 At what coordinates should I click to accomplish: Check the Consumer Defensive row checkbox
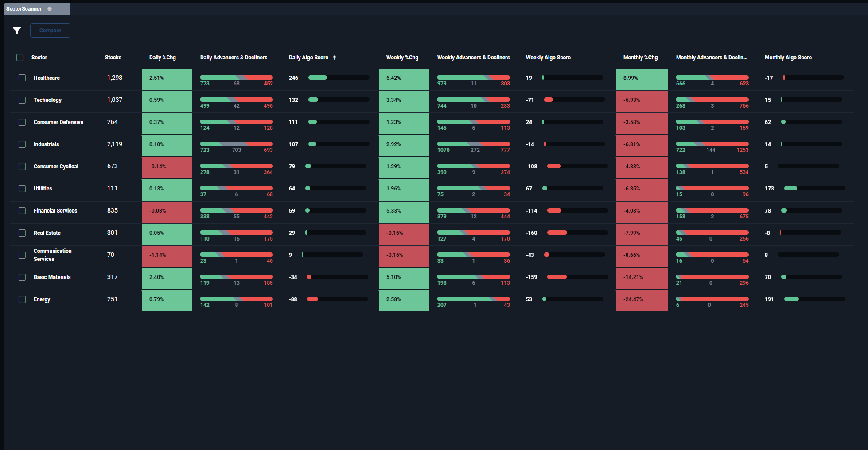click(x=22, y=122)
